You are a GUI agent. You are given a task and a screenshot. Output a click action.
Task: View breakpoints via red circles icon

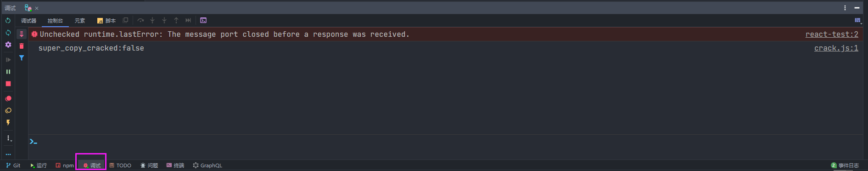tap(8, 98)
